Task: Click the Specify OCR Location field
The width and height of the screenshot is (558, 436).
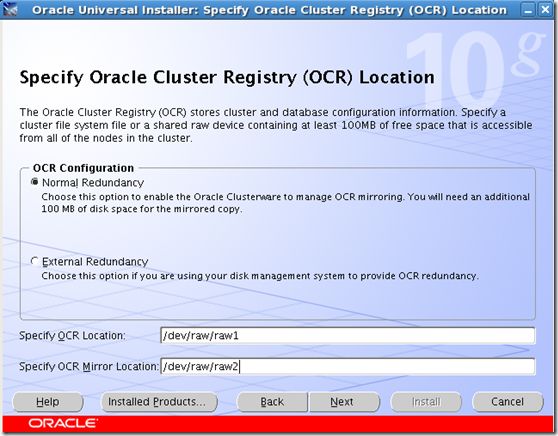Action: tap(347, 336)
